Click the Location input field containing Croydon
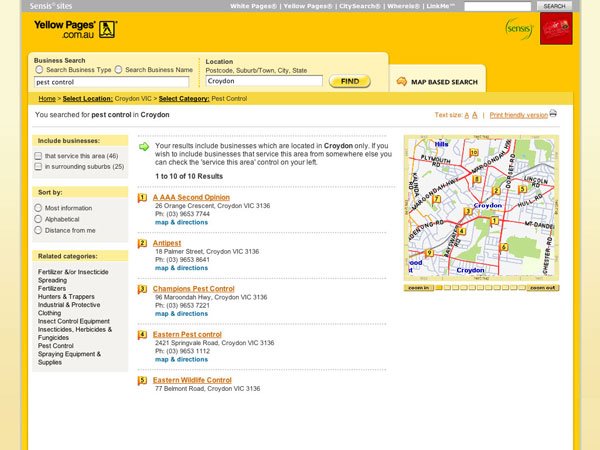 (264, 81)
